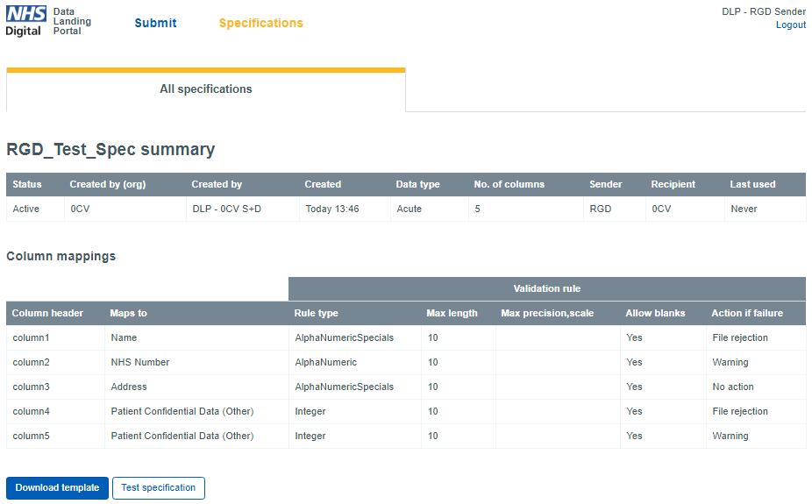
Task: Select column4's Patient Confidential Data cell
Action: (196, 411)
